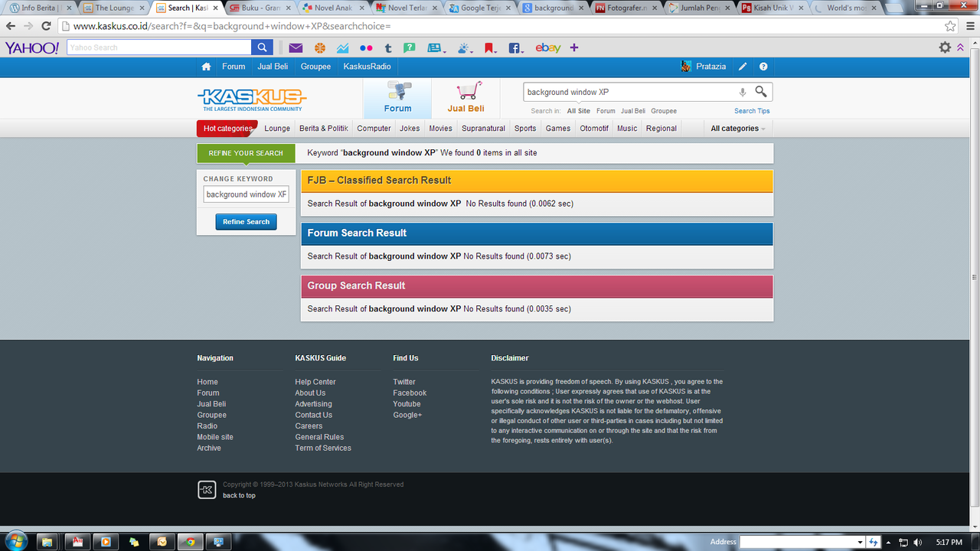Select The Lounge browser tab
This screenshot has height=551, width=980.
pos(113,8)
